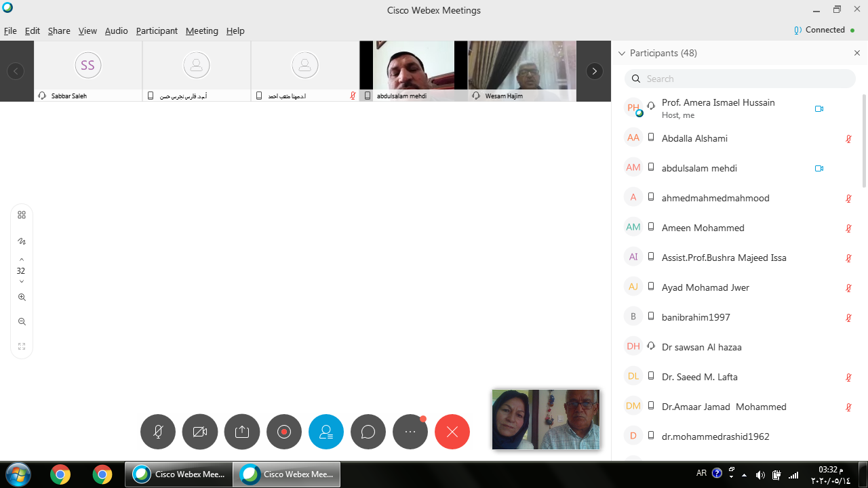Open the Participant menu
The height and width of the screenshot is (488, 868).
(x=157, y=30)
